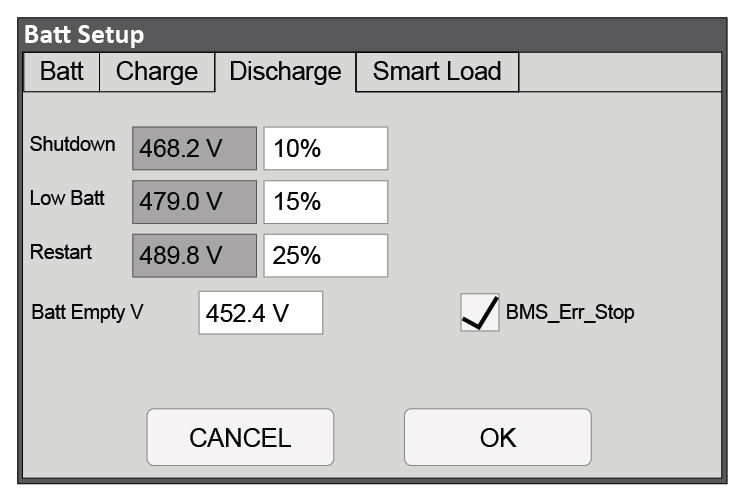Select the Batt Empty V 452.4 V field

point(260,313)
